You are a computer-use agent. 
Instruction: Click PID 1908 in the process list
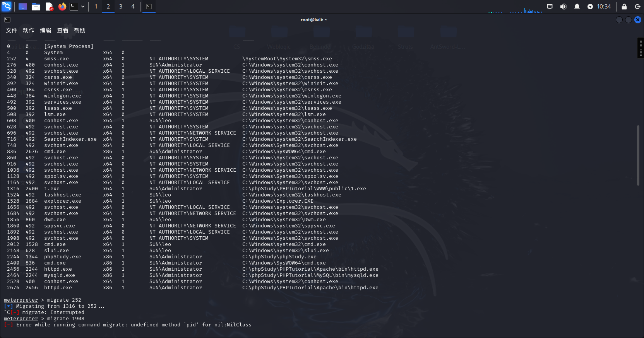tap(13, 238)
